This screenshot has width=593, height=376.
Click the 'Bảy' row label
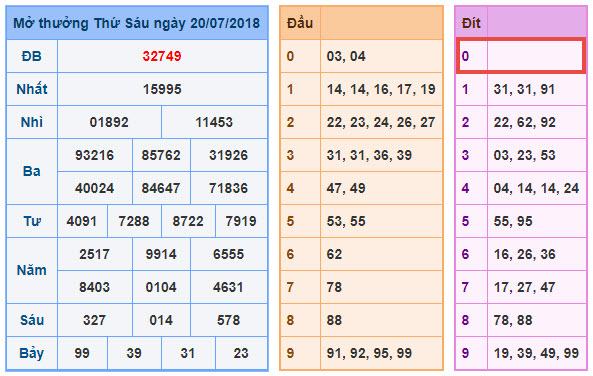pyautogui.click(x=32, y=353)
